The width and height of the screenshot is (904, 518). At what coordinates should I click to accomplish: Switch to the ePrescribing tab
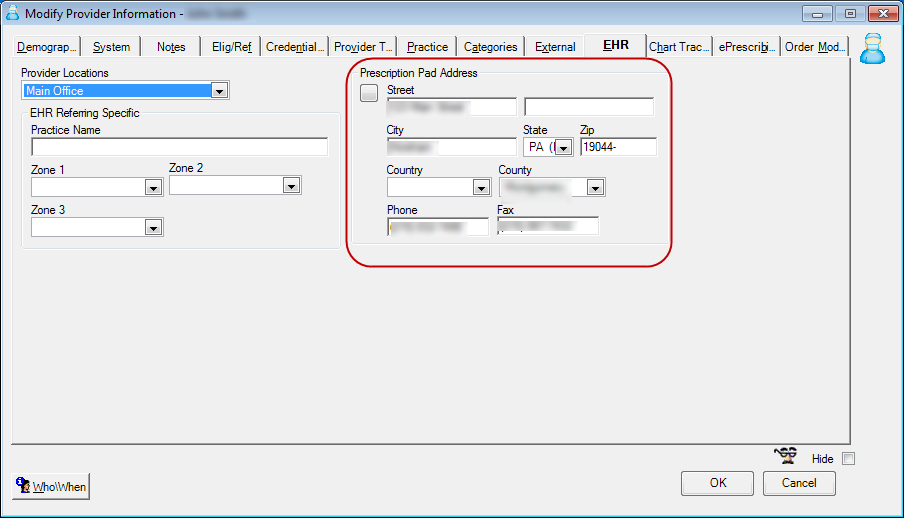747,47
